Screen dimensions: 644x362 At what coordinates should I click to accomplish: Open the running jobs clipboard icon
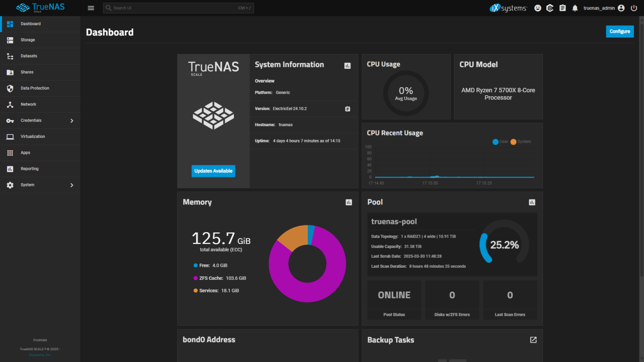click(562, 8)
